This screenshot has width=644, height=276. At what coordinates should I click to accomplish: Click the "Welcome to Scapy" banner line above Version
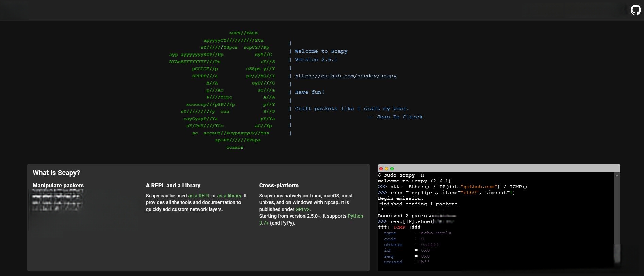click(321, 51)
